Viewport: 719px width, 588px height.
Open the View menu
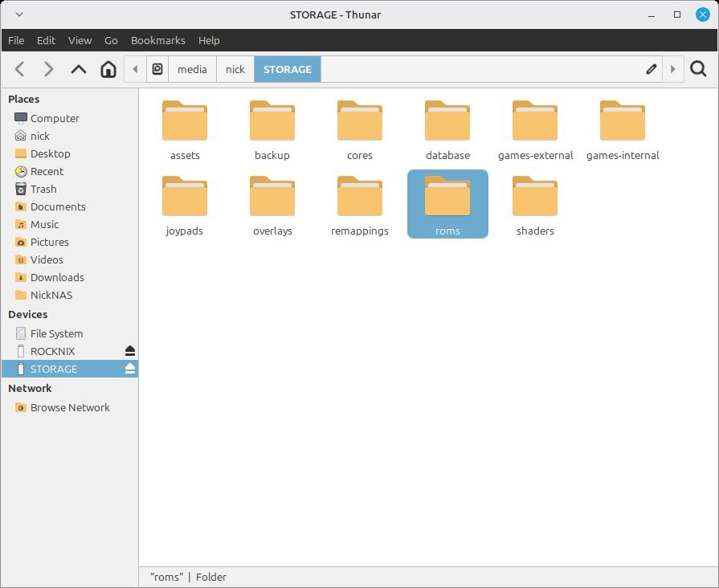pos(80,40)
